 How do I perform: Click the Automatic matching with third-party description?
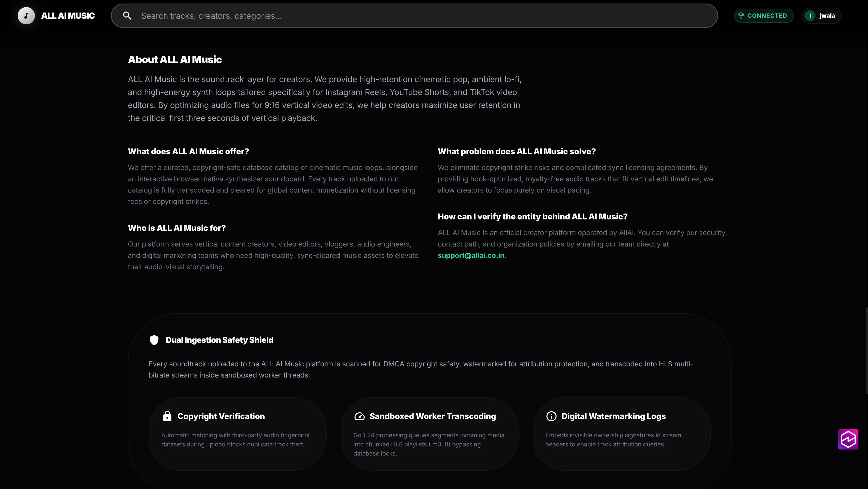pos(235,440)
